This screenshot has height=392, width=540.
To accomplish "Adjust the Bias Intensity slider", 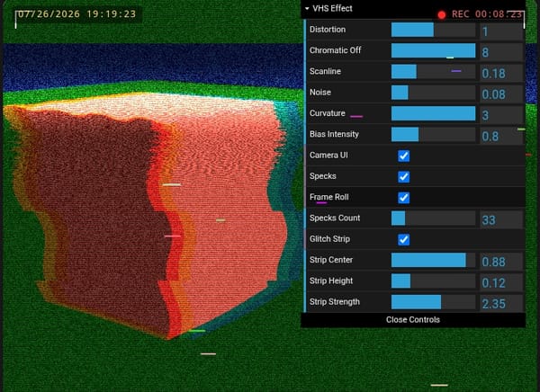I will click(x=433, y=135).
